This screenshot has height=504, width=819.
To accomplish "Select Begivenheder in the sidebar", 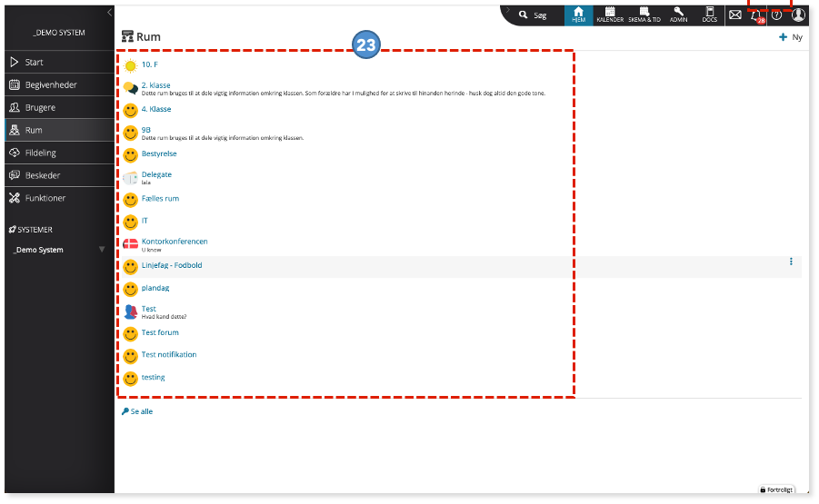I will (60, 84).
